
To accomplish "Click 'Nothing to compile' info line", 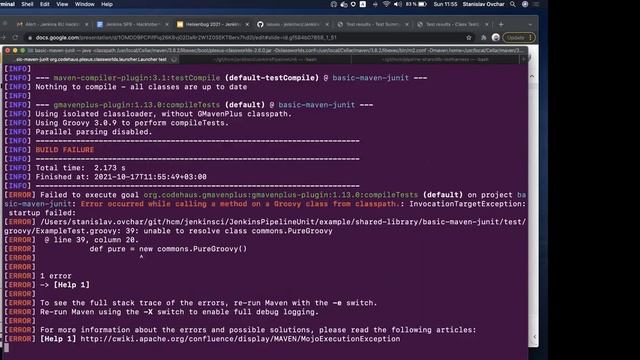I will point(141,87).
